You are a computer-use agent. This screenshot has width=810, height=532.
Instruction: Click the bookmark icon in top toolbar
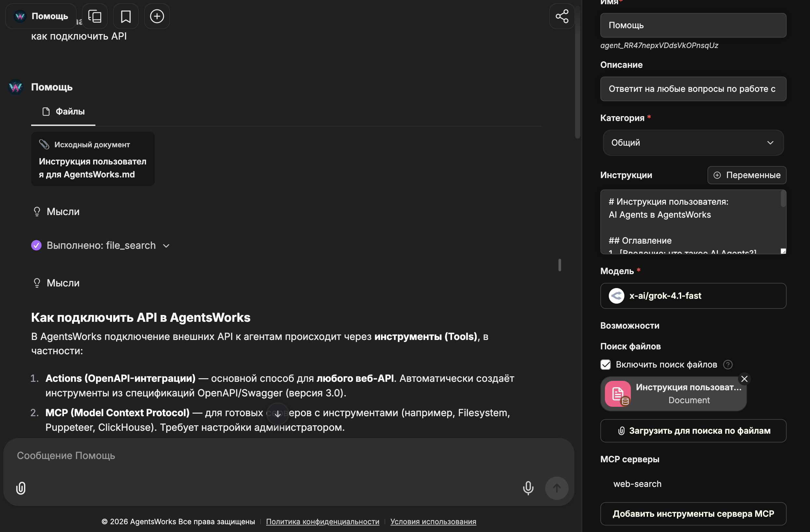click(126, 16)
